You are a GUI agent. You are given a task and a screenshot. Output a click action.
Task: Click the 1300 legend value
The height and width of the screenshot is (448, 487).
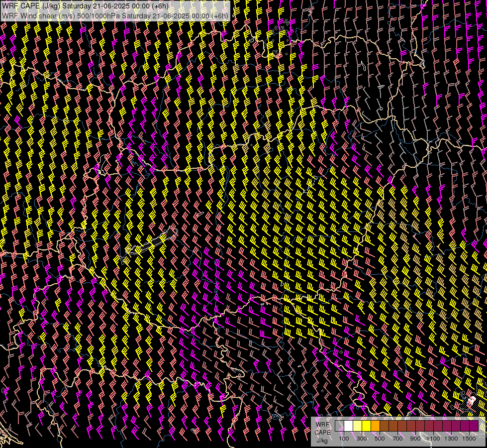click(451, 439)
